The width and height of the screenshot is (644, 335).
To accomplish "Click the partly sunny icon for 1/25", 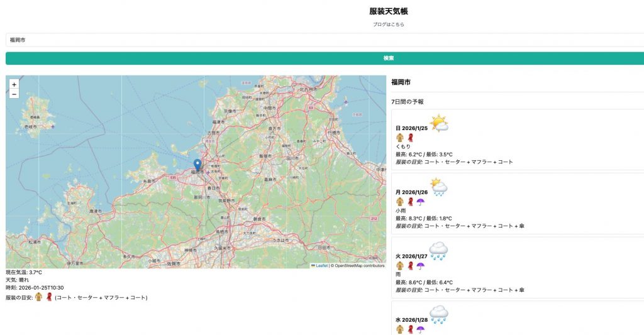I will [x=439, y=124].
